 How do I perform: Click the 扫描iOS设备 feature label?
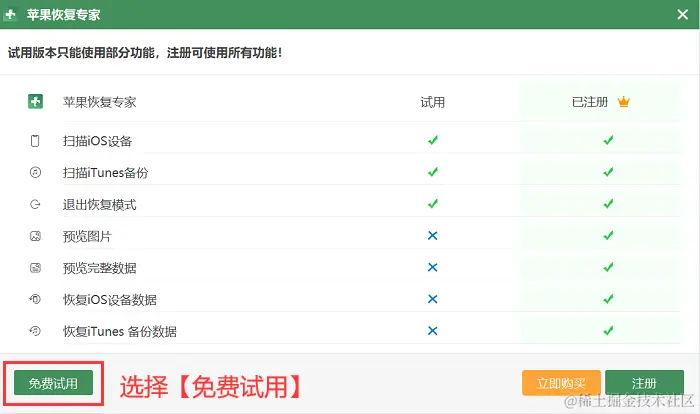(x=97, y=141)
